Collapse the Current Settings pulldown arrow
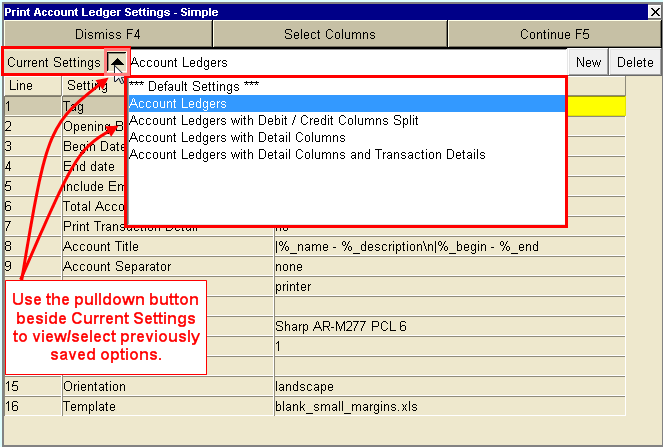 point(117,62)
